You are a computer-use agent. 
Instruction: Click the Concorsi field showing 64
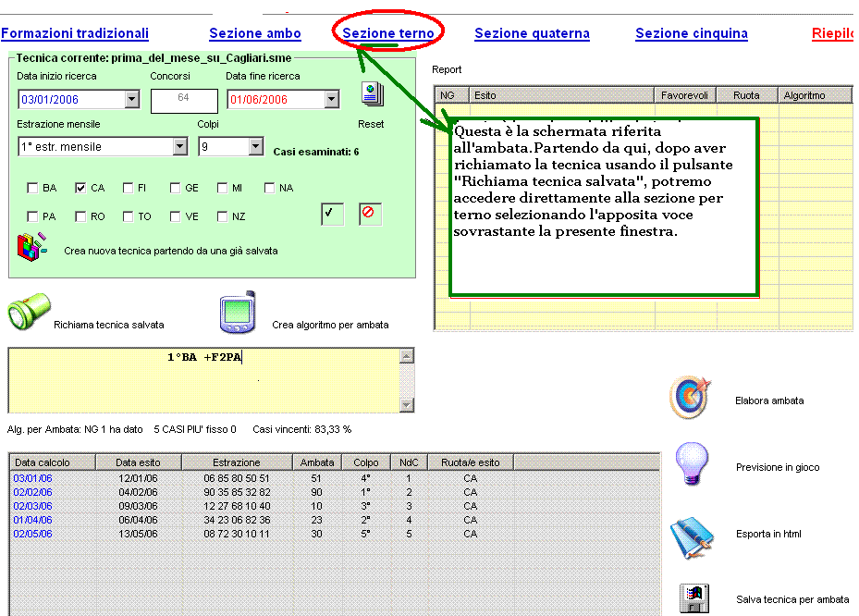coord(184,101)
